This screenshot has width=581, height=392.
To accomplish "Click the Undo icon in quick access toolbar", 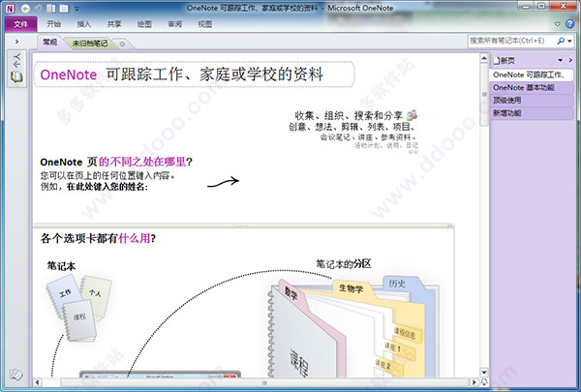I will (x=38, y=8).
